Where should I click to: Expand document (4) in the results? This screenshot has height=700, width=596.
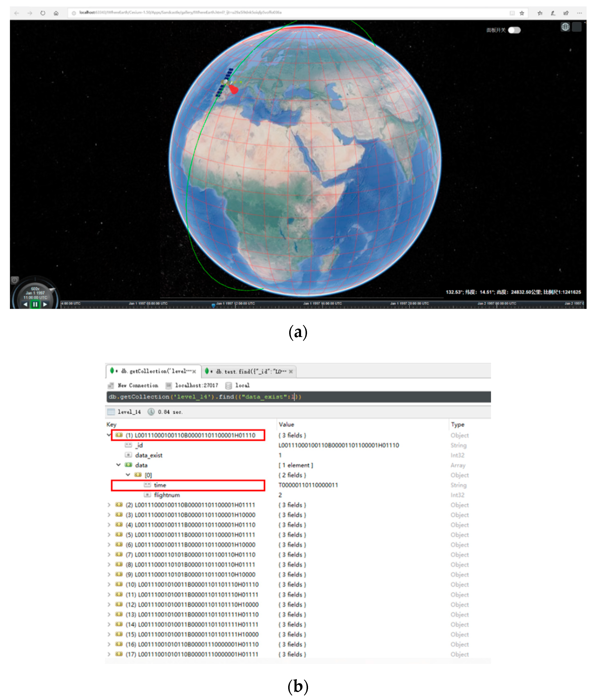[109, 525]
